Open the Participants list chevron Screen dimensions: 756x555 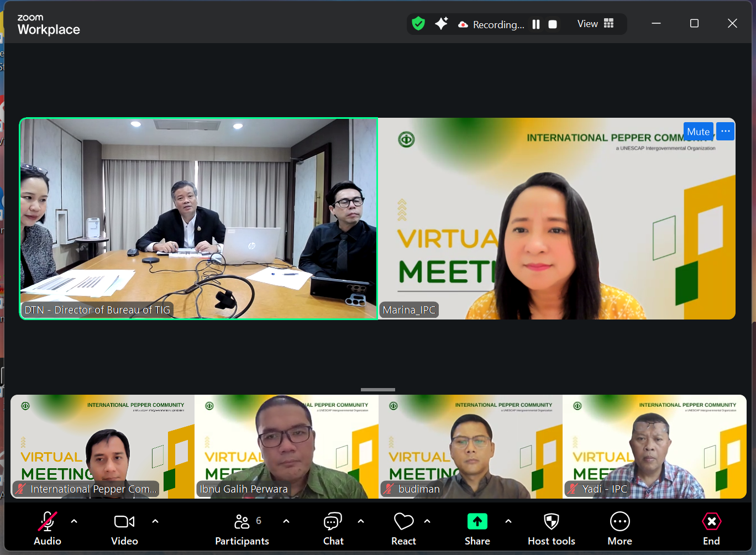click(x=286, y=521)
